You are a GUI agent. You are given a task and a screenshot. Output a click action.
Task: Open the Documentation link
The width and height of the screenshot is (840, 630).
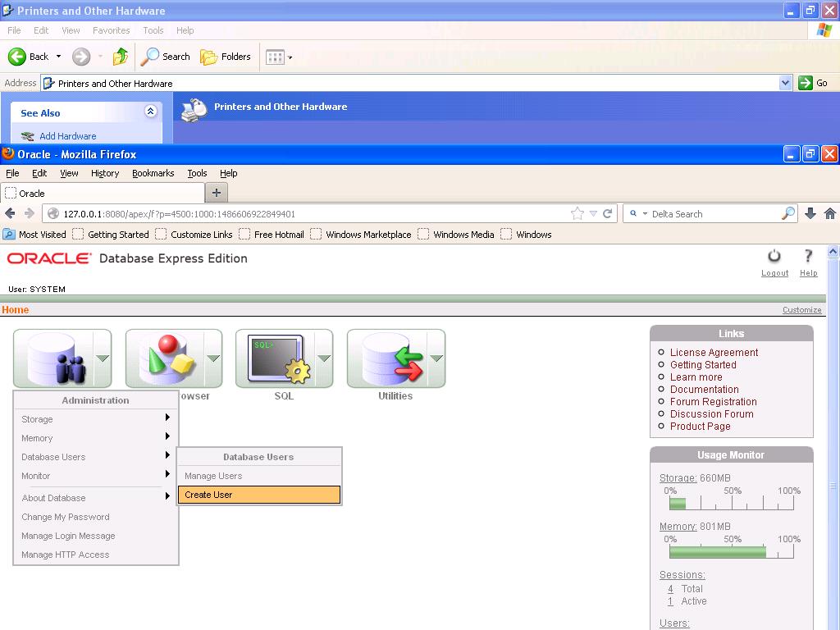coord(704,390)
